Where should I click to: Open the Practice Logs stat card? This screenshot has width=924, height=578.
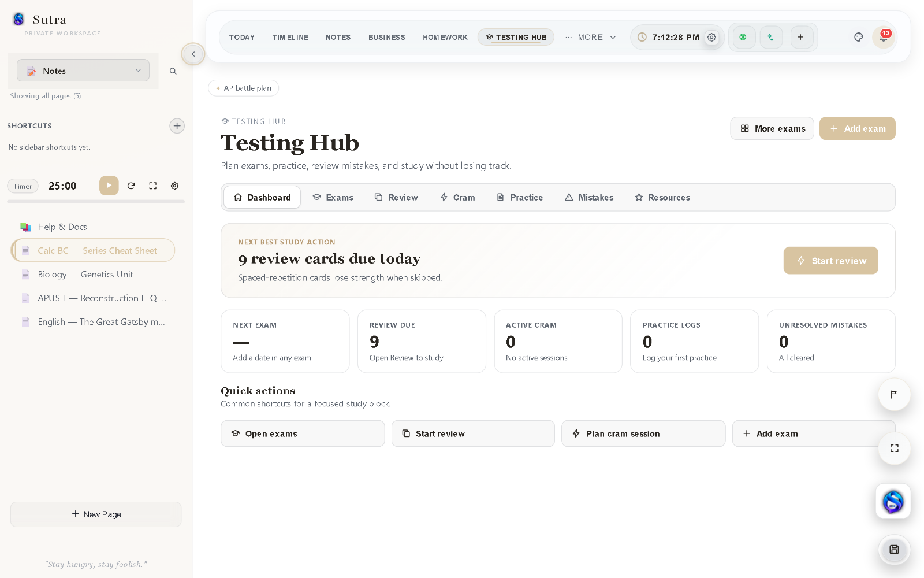point(695,342)
